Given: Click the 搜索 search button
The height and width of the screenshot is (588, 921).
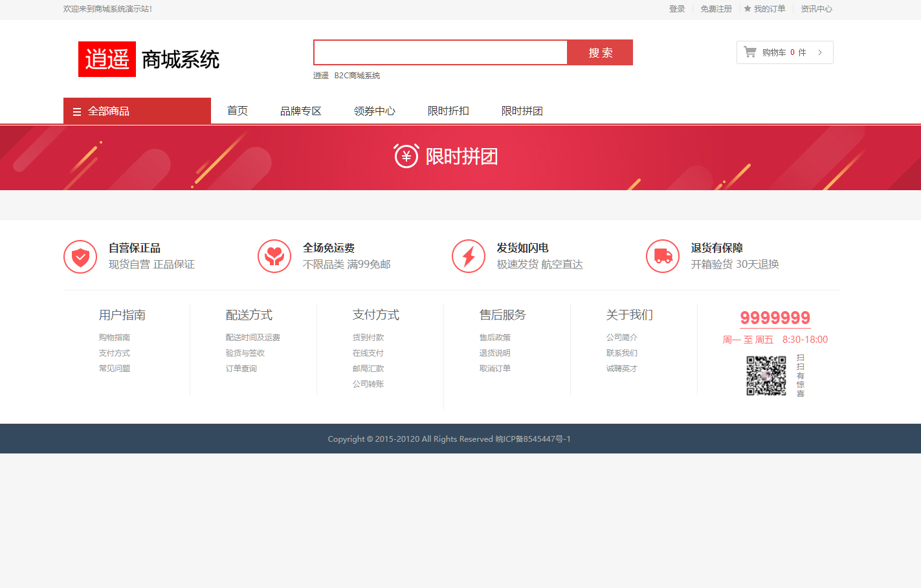Looking at the screenshot, I should pos(600,52).
